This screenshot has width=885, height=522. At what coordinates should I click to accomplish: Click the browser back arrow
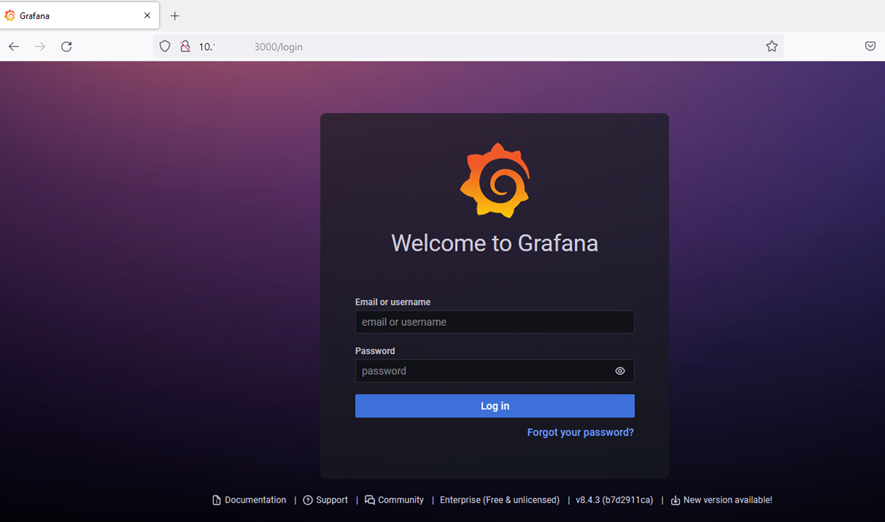point(14,46)
